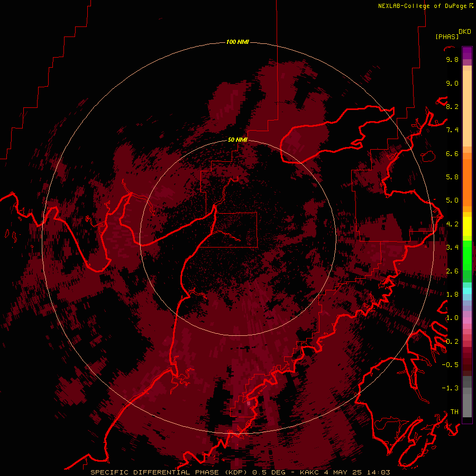Screen dimensions: 476x476
Task: Click the 0.2 value on color scale
Action: (x=452, y=342)
